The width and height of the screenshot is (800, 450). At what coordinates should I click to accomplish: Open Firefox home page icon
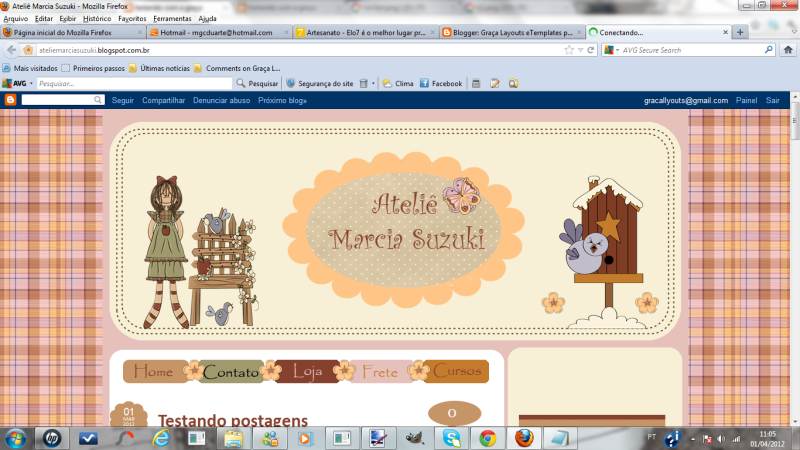tap(788, 50)
